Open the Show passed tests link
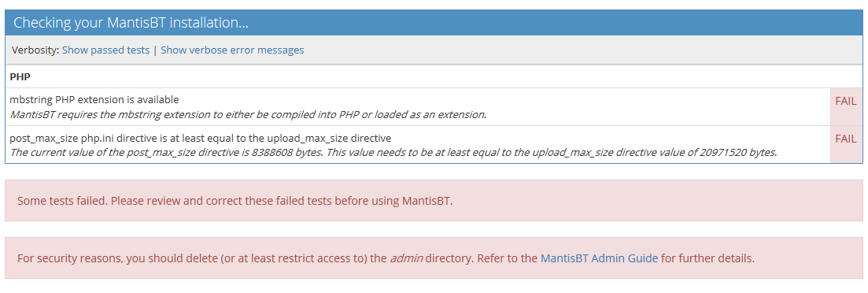This screenshot has height=293, width=868. pos(105,50)
